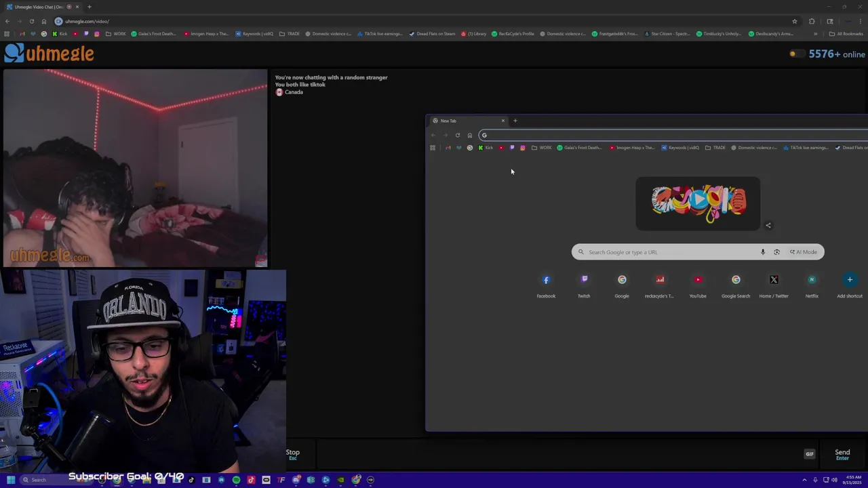Toggle the theme switch beside online count
The width and height of the screenshot is (868, 488).
click(797, 54)
